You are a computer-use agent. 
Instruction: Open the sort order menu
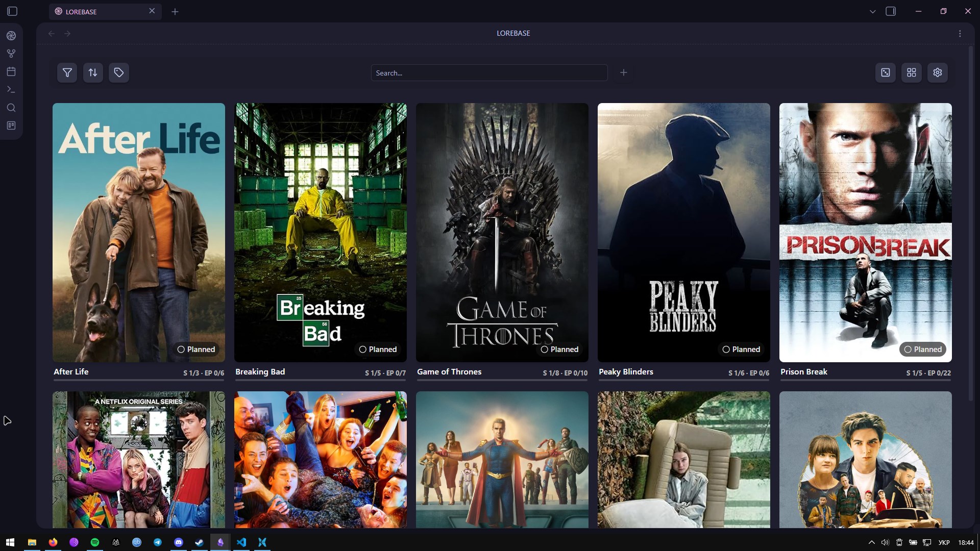click(93, 72)
